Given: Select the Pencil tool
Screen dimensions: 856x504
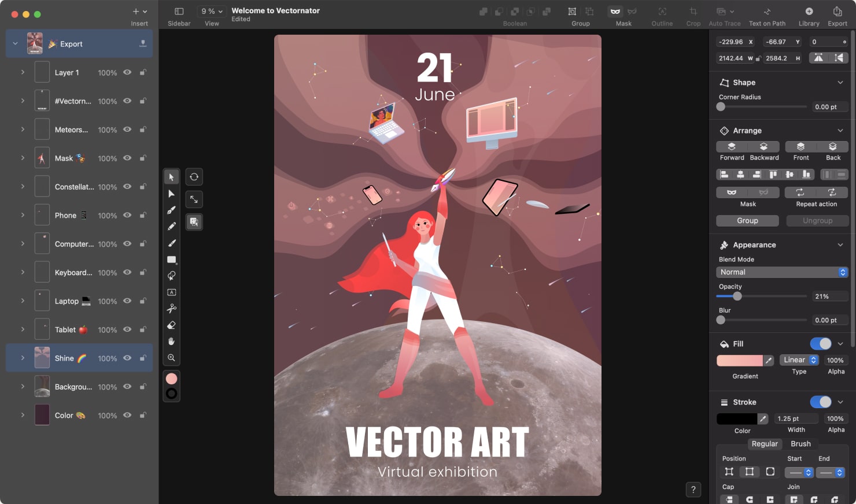Looking at the screenshot, I should [x=171, y=227].
